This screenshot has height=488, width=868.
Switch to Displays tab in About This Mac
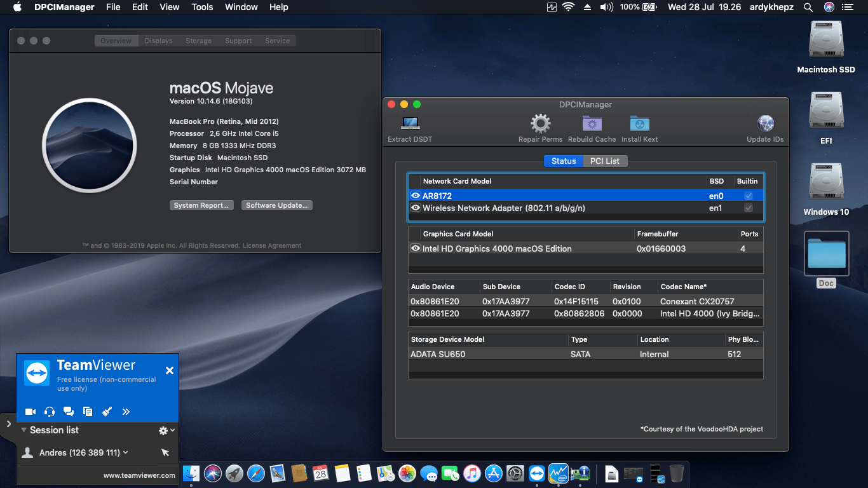(158, 41)
